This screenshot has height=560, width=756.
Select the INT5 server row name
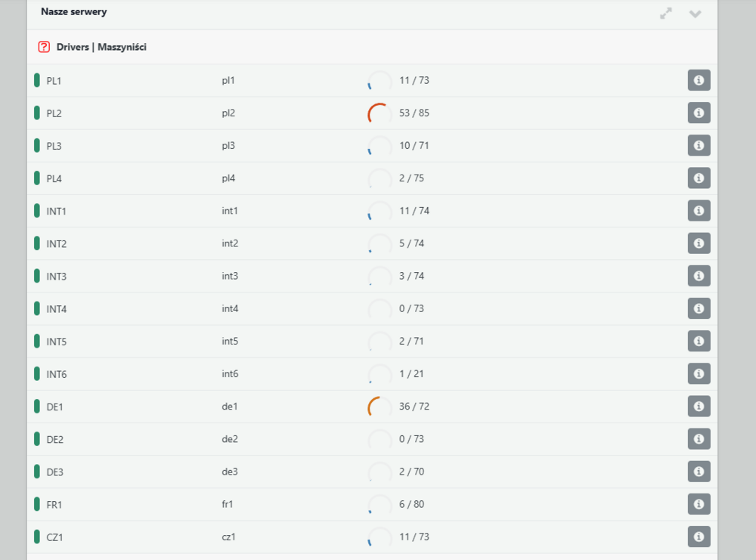click(x=57, y=342)
